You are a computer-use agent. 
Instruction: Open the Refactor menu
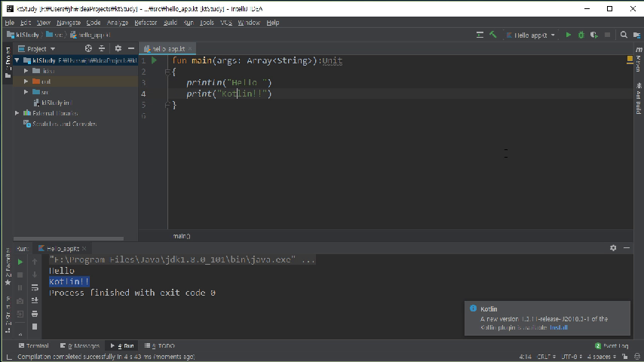tap(146, 23)
